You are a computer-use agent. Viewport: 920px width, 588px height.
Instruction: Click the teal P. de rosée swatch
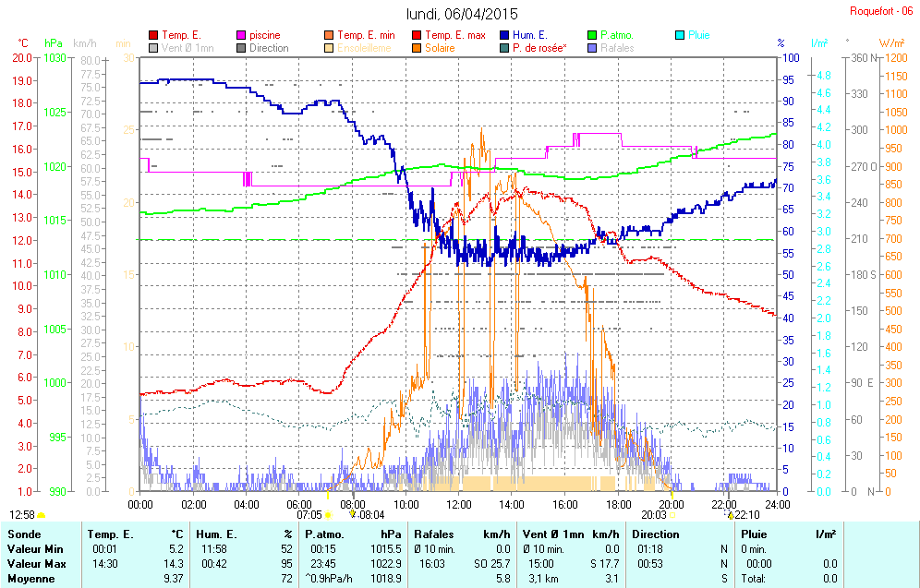[504, 48]
